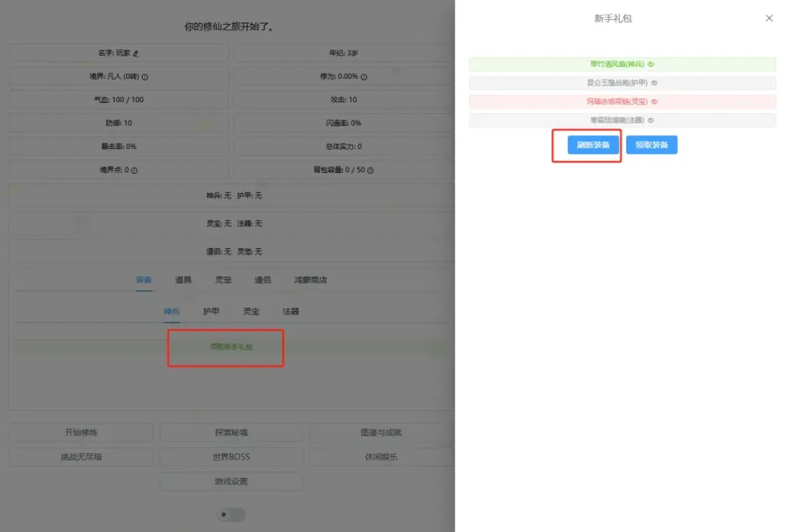Click 开始修炼 to start cultivating

(80, 432)
